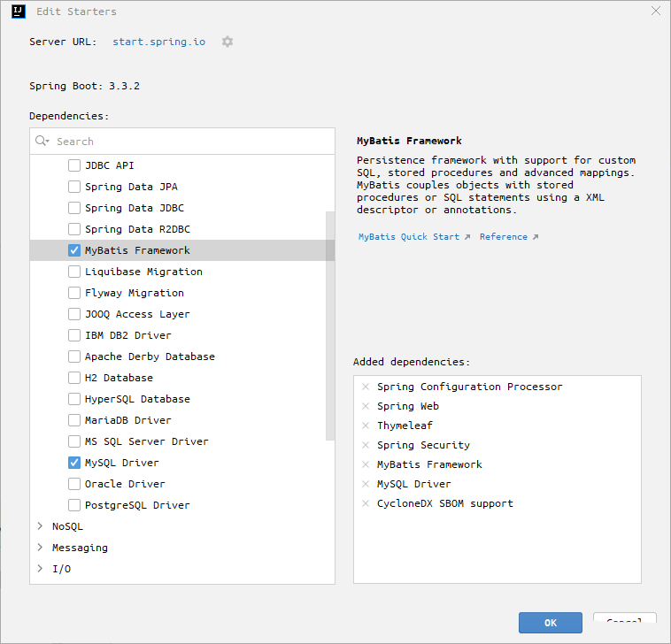Expand the NoSQL category
The image size is (671, 644).
tap(40, 526)
